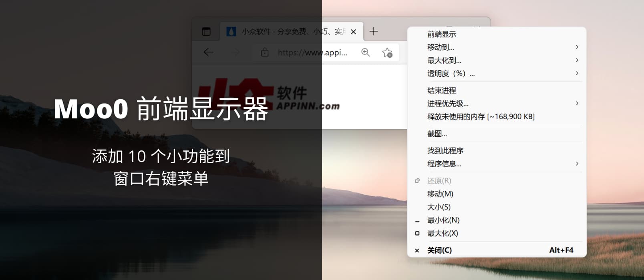Choose 结束进程 from the menu

pos(497,90)
